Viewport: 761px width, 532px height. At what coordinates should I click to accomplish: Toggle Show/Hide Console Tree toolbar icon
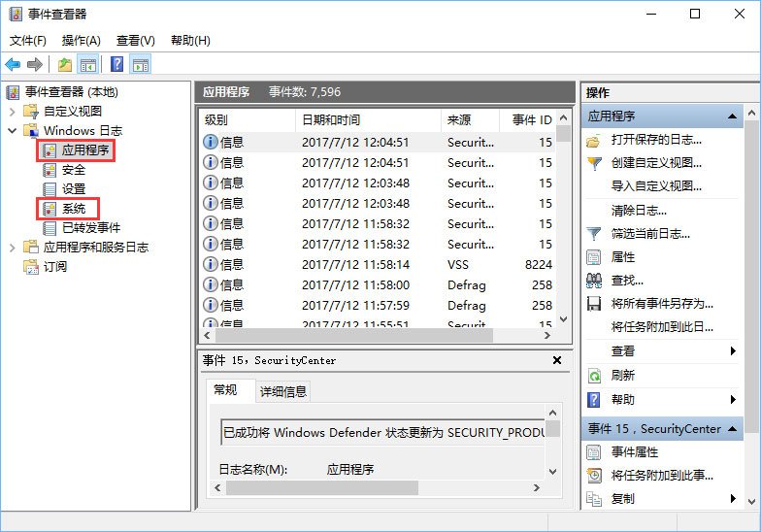coord(88,65)
